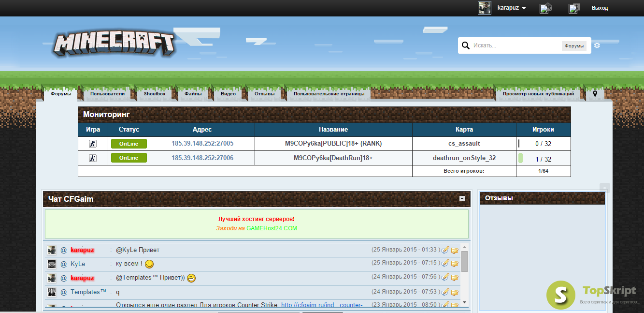Viewport: 644px width, 313px height.
Task: Open karapuz's profile avatar in the top bar
Action: (x=485, y=8)
